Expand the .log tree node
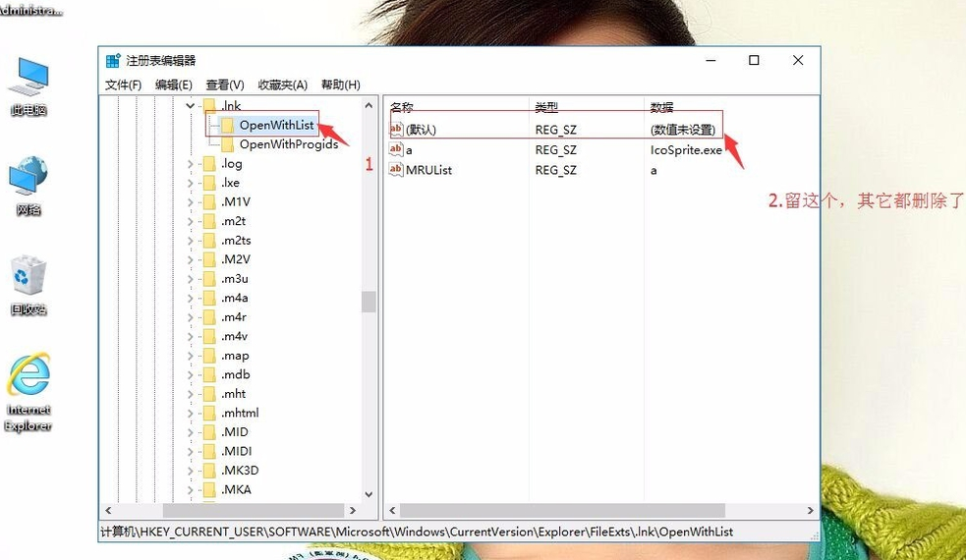The height and width of the screenshot is (560, 966). (191, 163)
